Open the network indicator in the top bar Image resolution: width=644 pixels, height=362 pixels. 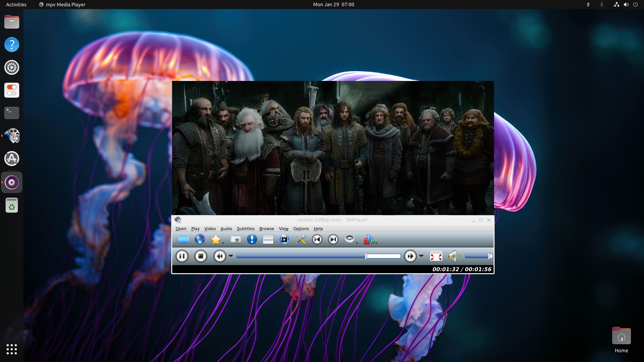tap(616, 5)
